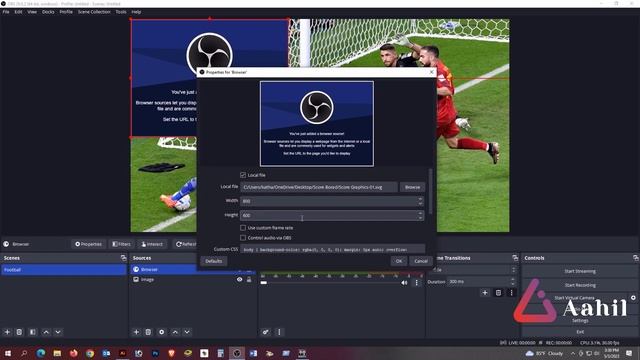Click the Custom CSS text field

(x=332, y=249)
